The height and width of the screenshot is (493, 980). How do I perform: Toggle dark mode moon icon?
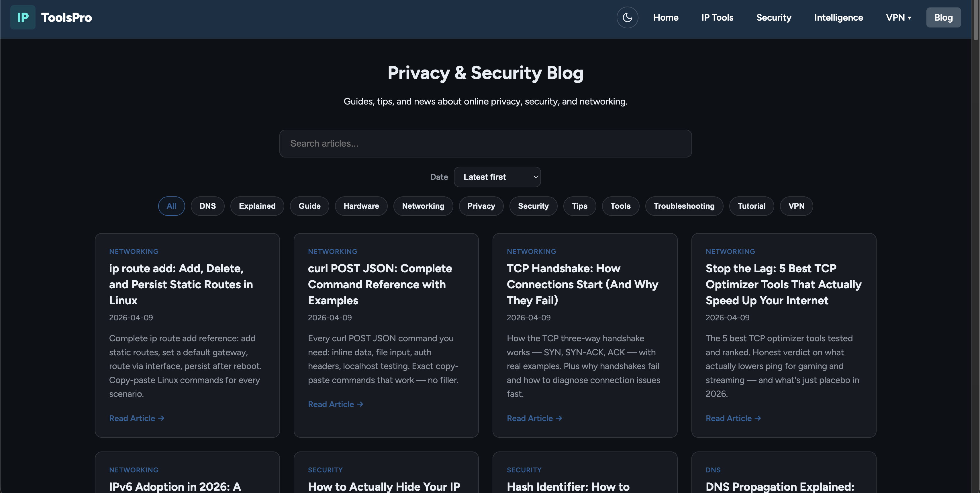(x=627, y=17)
